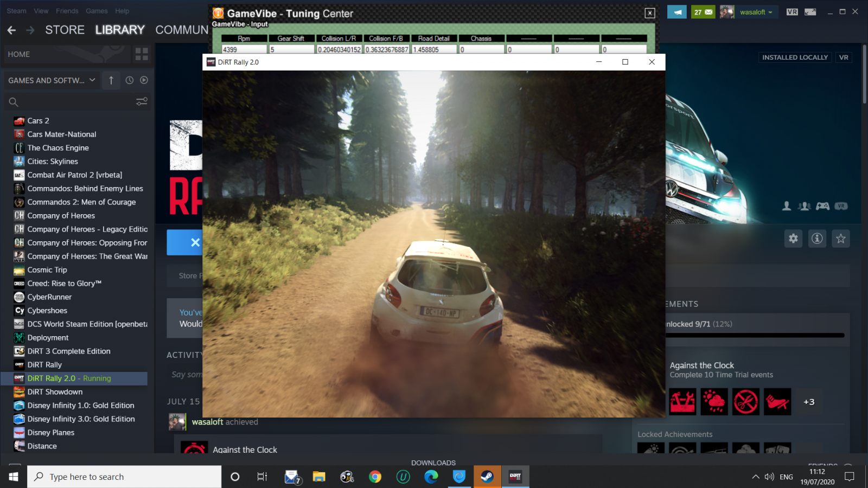The height and width of the screenshot is (488, 868).
Task: Click the Gear Shift value in GameVibe
Action: click(292, 49)
